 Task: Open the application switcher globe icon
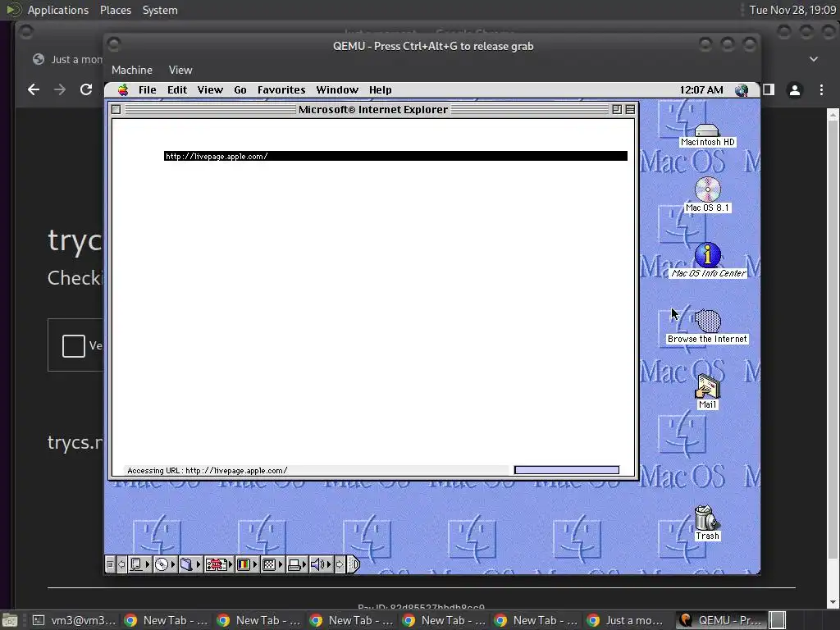(742, 90)
